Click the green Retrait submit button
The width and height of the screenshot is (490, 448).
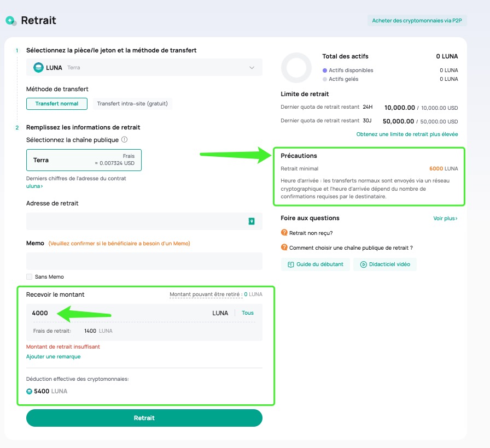tap(144, 418)
